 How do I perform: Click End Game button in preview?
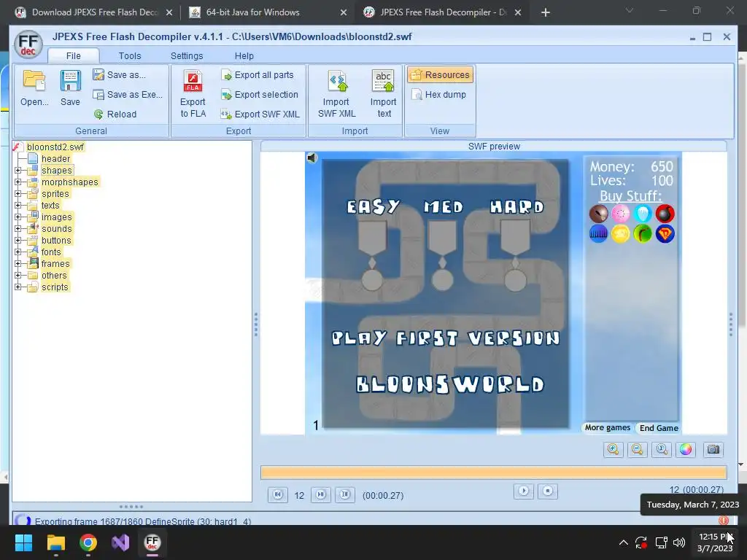point(659,428)
